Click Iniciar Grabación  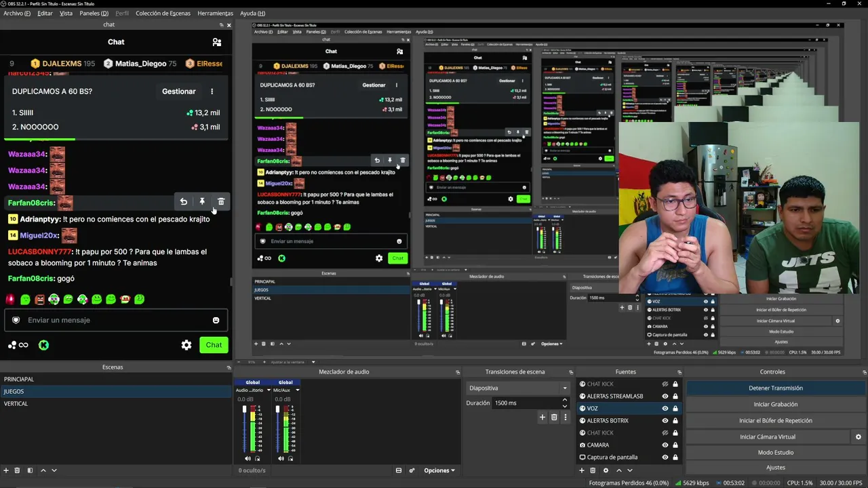[776, 405]
